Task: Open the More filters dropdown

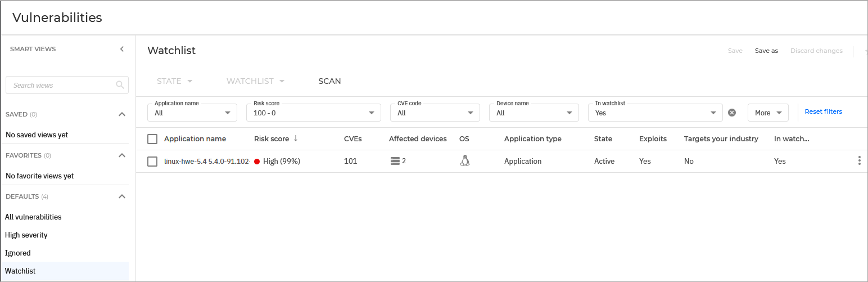Action: 768,113
